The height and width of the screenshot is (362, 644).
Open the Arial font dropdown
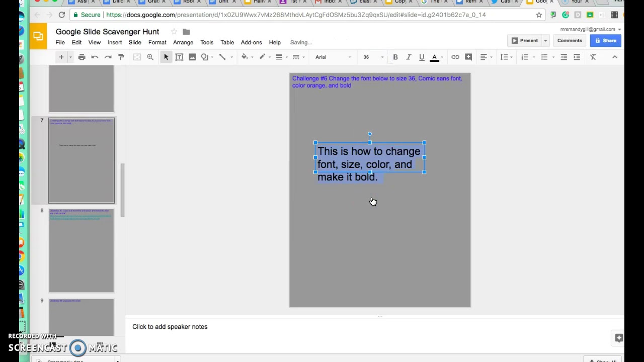(x=333, y=57)
